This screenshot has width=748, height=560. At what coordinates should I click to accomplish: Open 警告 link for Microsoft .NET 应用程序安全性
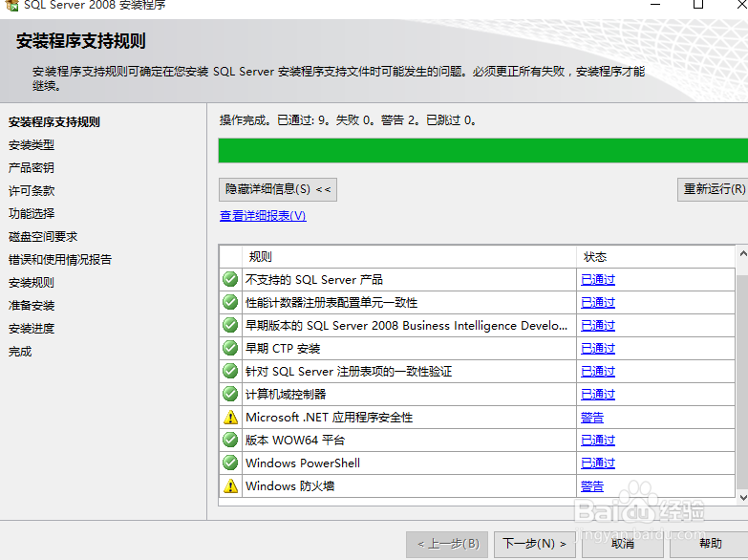pos(592,418)
